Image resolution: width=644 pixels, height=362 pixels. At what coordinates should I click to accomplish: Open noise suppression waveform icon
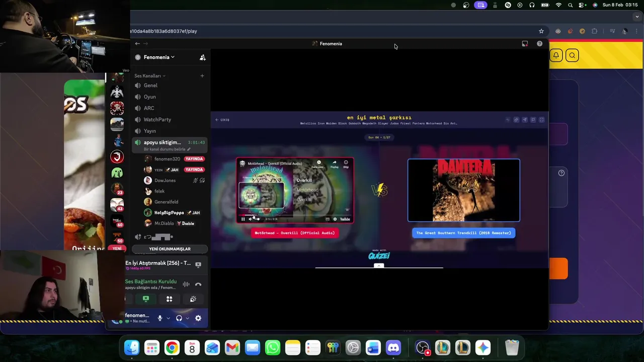pyautogui.click(x=186, y=285)
